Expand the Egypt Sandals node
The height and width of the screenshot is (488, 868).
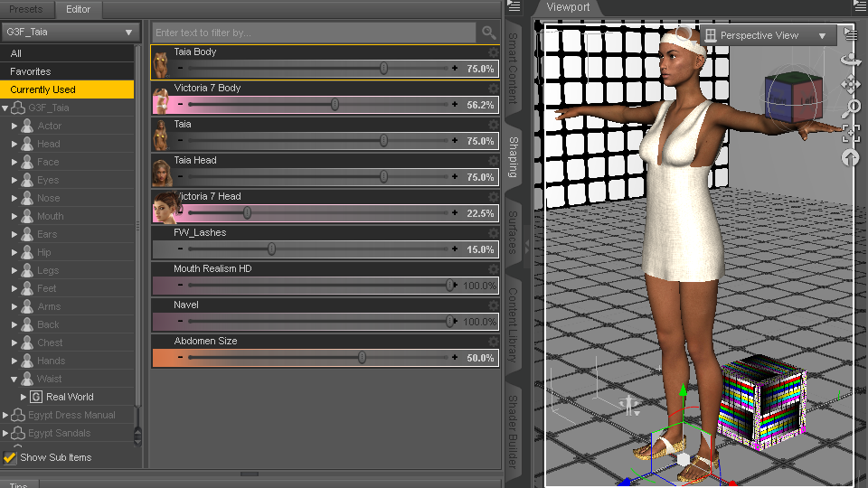click(5, 433)
